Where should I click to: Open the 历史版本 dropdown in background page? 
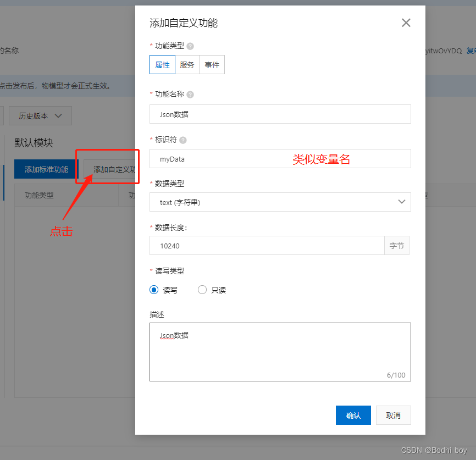point(40,115)
